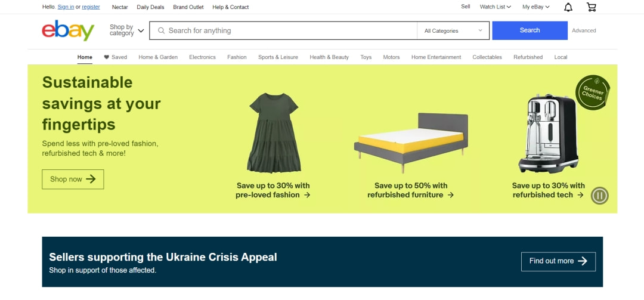Click the Sign in link
644x300 pixels.
[x=66, y=7]
